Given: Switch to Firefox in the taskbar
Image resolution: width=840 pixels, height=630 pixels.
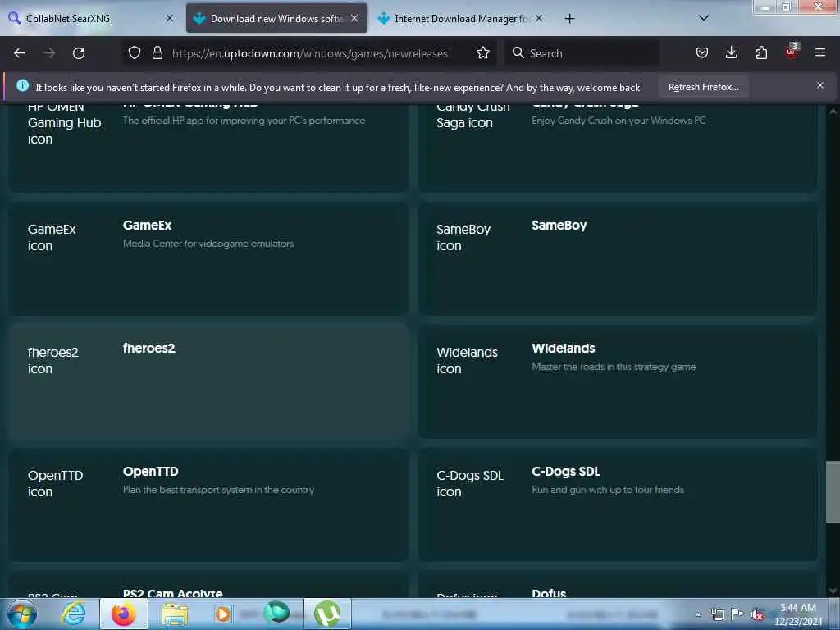Looking at the screenshot, I should point(124,614).
